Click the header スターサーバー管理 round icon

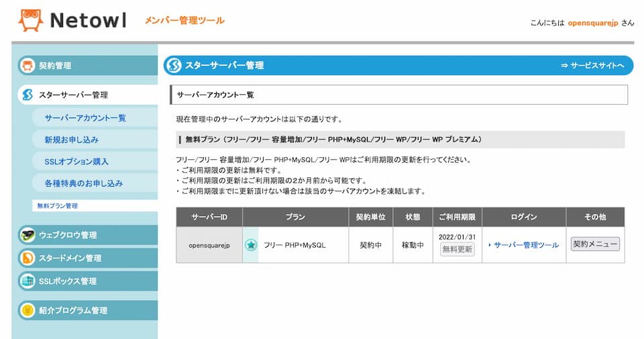point(174,65)
